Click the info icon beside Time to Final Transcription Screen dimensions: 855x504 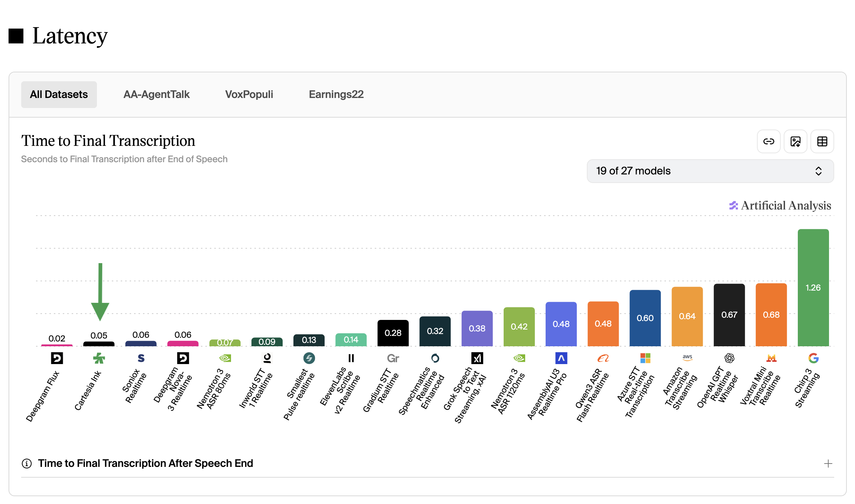point(26,463)
